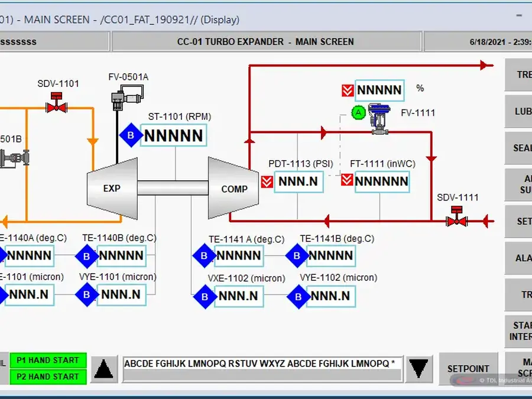Click the SDV-1101 shutdown valve symbol
Viewport: 532px width, 399px height.
click(56, 102)
